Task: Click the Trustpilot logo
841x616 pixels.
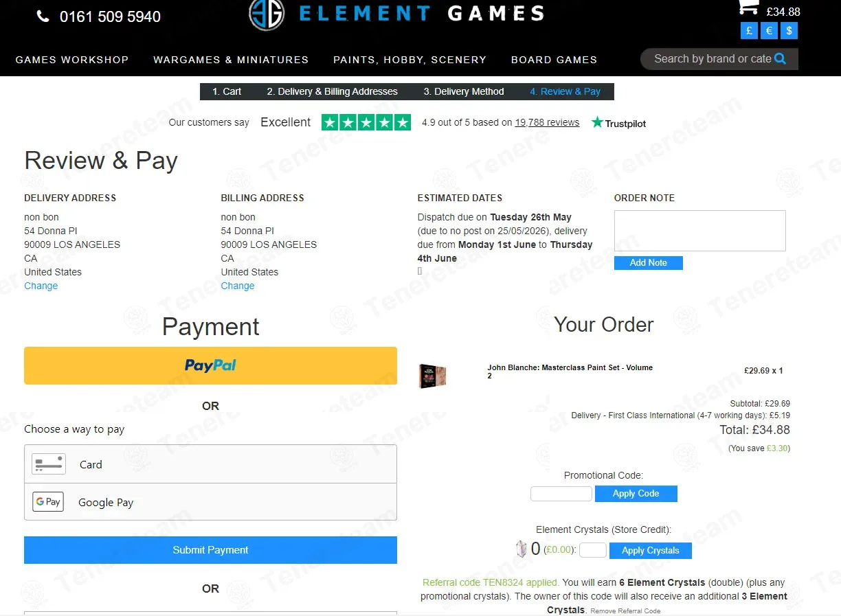Action: click(x=618, y=123)
